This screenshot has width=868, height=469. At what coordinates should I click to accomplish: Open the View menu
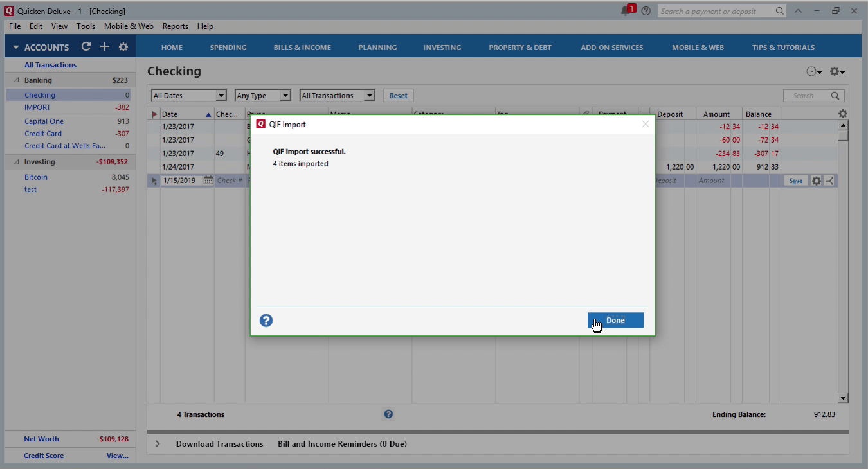[59, 26]
